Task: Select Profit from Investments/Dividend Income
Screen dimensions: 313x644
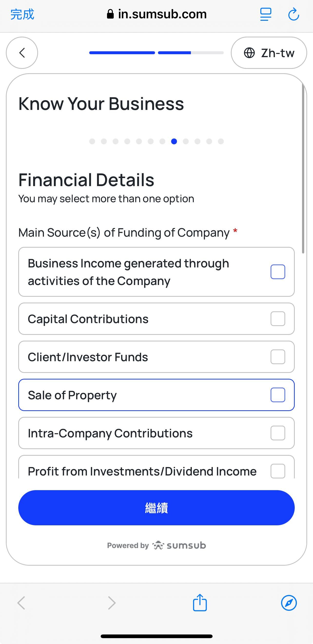Action: [278, 471]
